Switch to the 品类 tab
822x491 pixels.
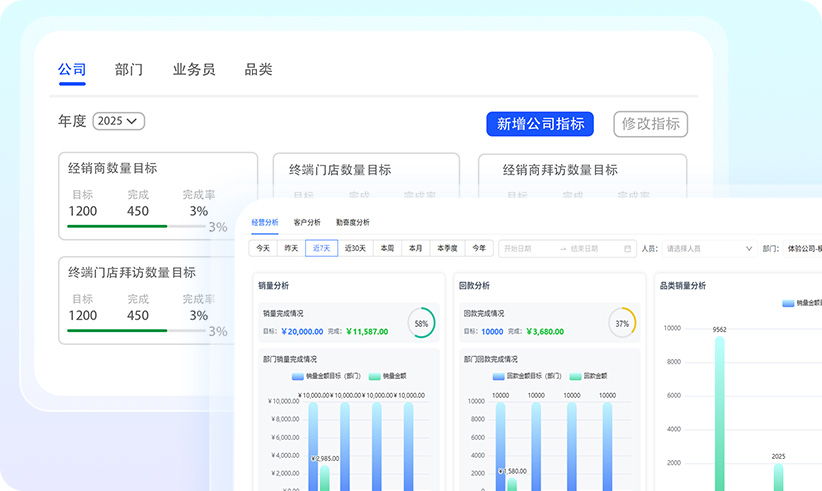click(x=258, y=69)
